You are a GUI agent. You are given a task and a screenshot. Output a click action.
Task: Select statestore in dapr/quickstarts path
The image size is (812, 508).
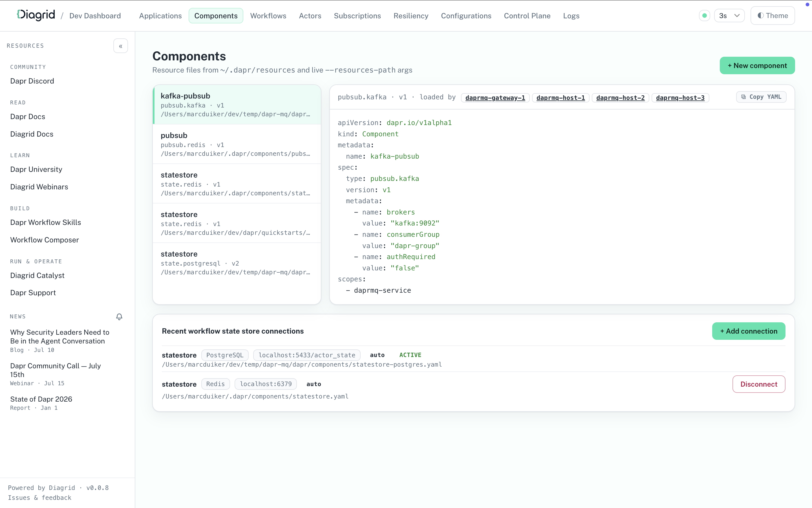(237, 223)
